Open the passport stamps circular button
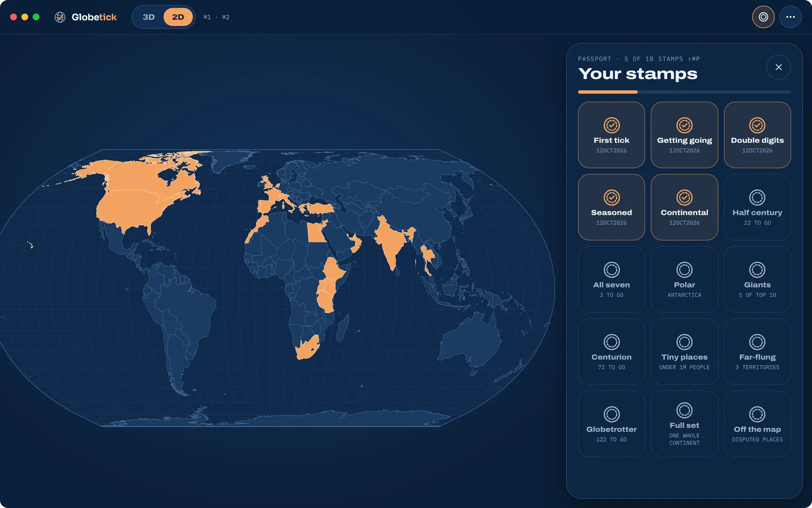The height and width of the screenshot is (508, 812). (x=763, y=17)
